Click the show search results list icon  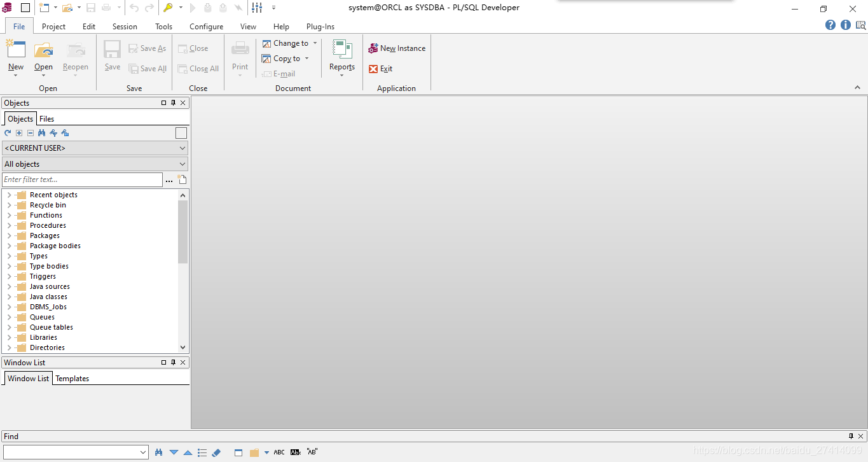(202, 452)
